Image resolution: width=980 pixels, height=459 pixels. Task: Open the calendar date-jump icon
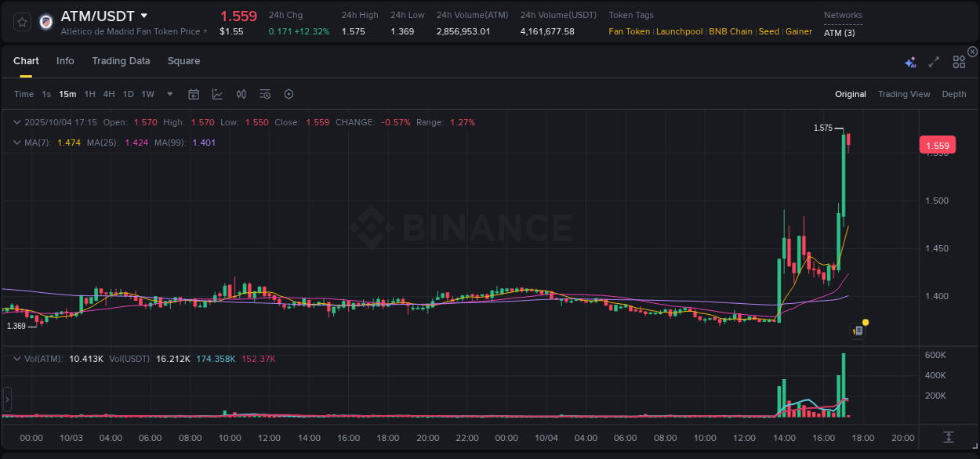tap(194, 93)
